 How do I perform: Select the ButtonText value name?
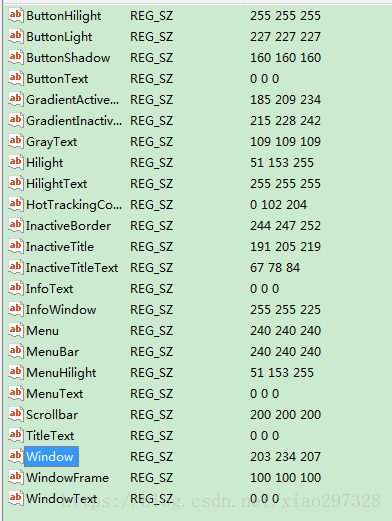[57, 79]
